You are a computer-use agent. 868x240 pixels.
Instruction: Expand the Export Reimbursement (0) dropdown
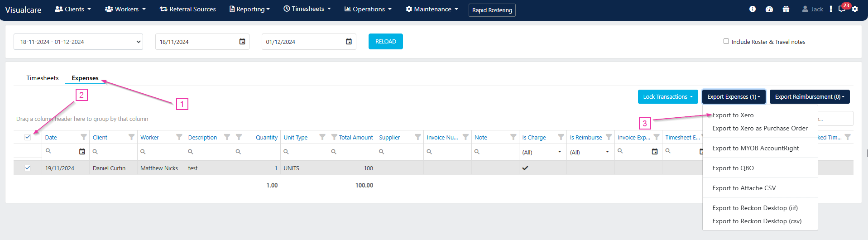(810, 96)
